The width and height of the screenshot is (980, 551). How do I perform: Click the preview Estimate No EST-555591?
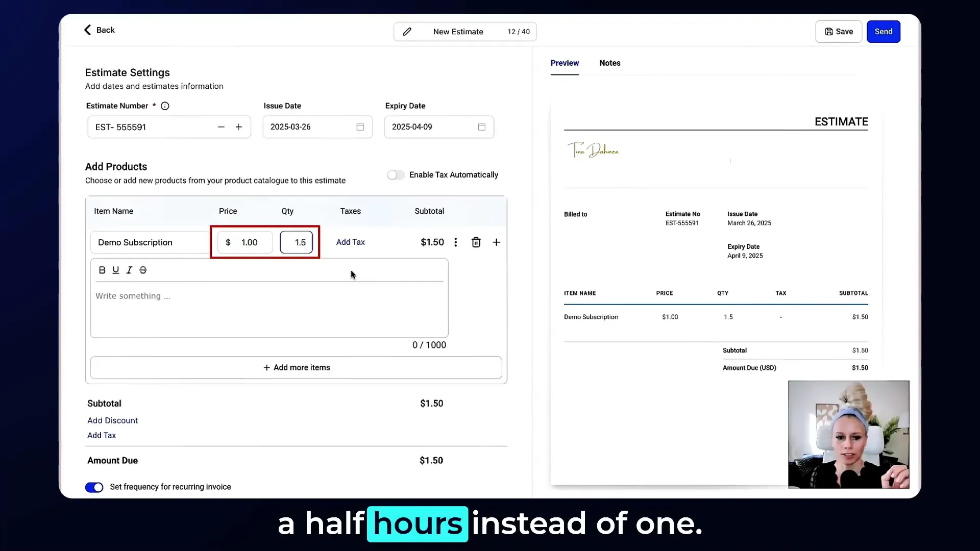click(x=682, y=223)
